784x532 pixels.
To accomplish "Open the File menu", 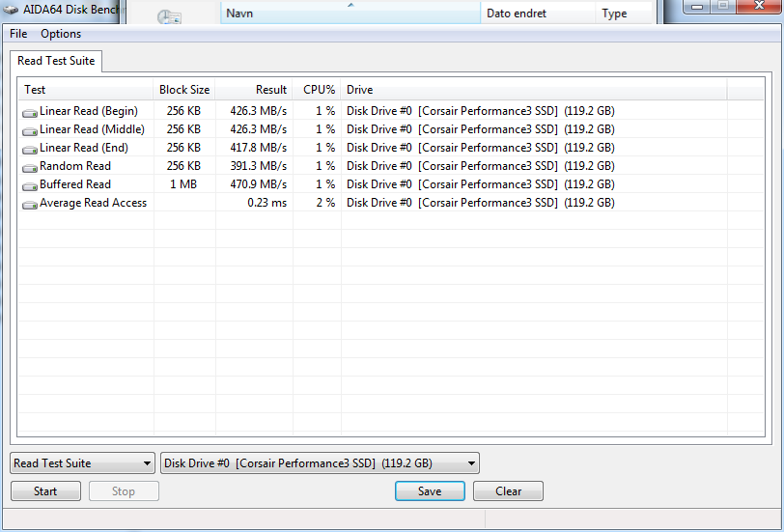I will (18, 34).
